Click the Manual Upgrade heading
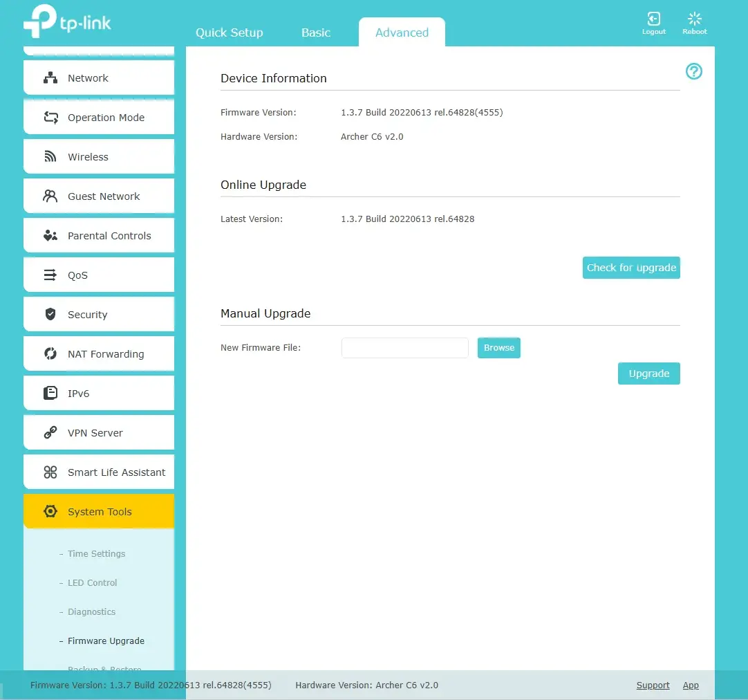 265,313
